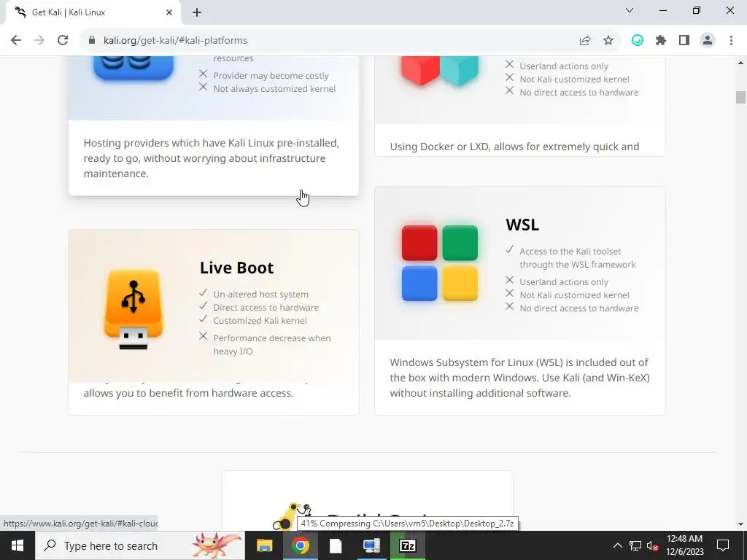
Task: Show hidden system tray icons
Action: [617, 545]
